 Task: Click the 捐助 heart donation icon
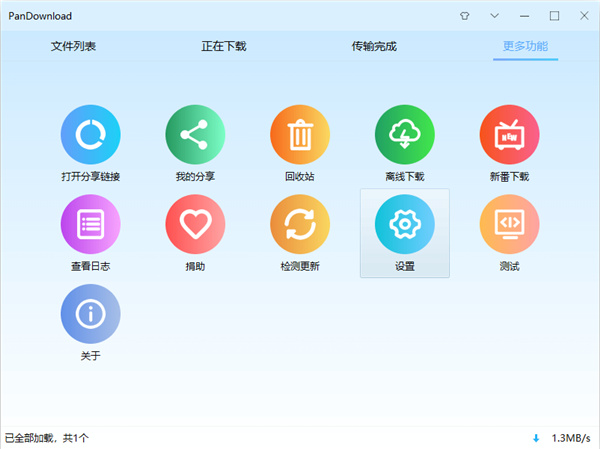coord(195,224)
